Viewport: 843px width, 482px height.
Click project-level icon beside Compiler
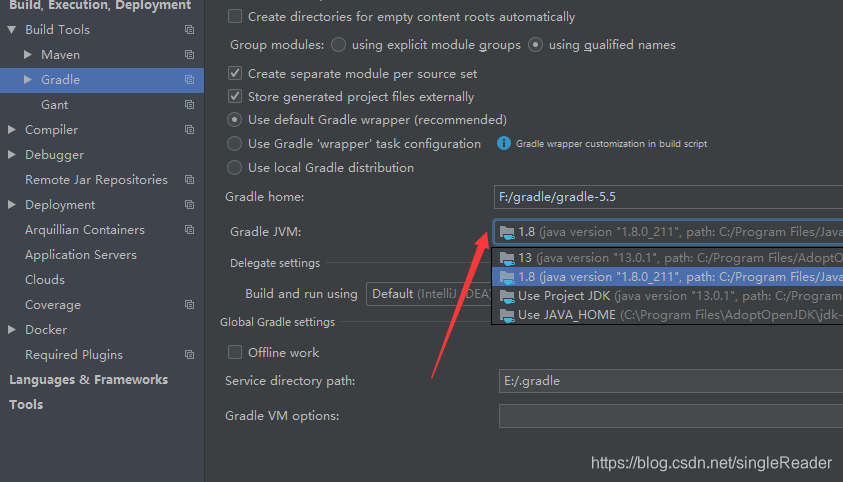tap(189, 130)
